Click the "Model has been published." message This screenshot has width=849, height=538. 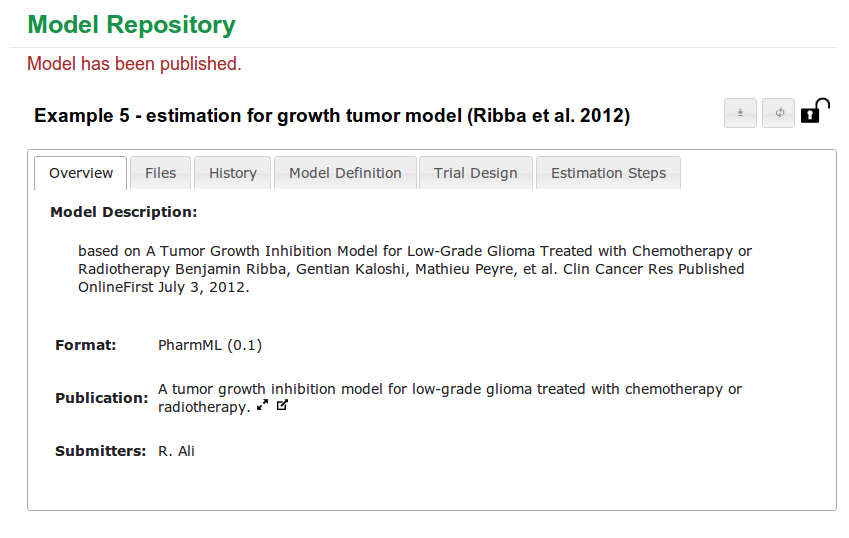pyautogui.click(x=134, y=64)
